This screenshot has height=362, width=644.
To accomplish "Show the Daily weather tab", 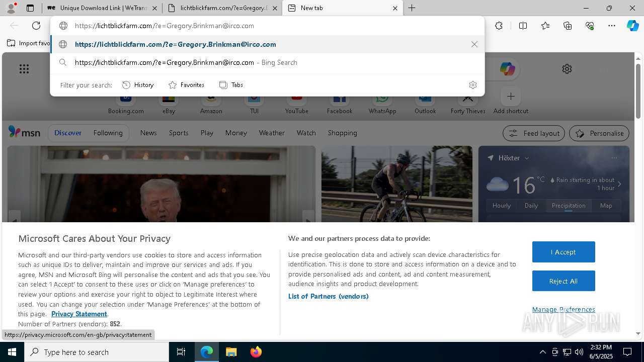I will point(531,206).
